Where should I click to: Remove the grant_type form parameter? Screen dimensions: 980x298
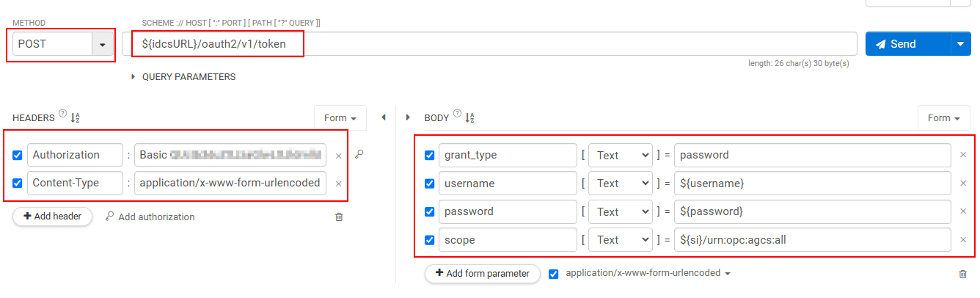pyautogui.click(x=963, y=155)
